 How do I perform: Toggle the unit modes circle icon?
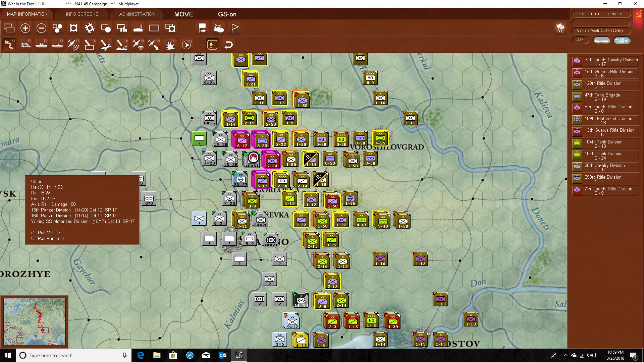pyautogui.click(x=106, y=28)
